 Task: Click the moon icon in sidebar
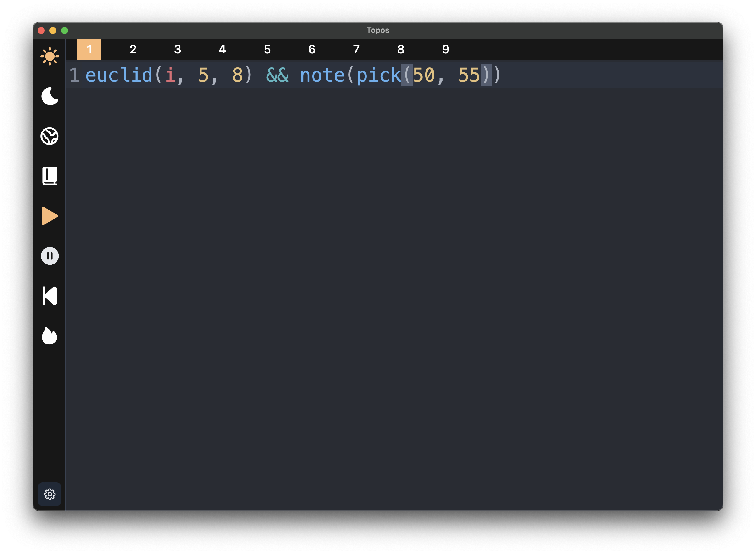click(50, 96)
